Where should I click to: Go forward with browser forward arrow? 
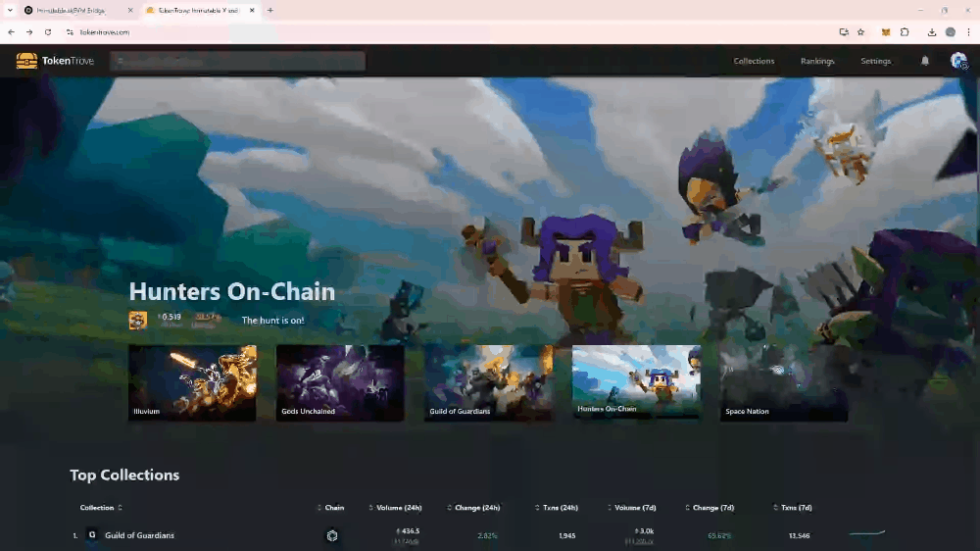click(x=29, y=32)
